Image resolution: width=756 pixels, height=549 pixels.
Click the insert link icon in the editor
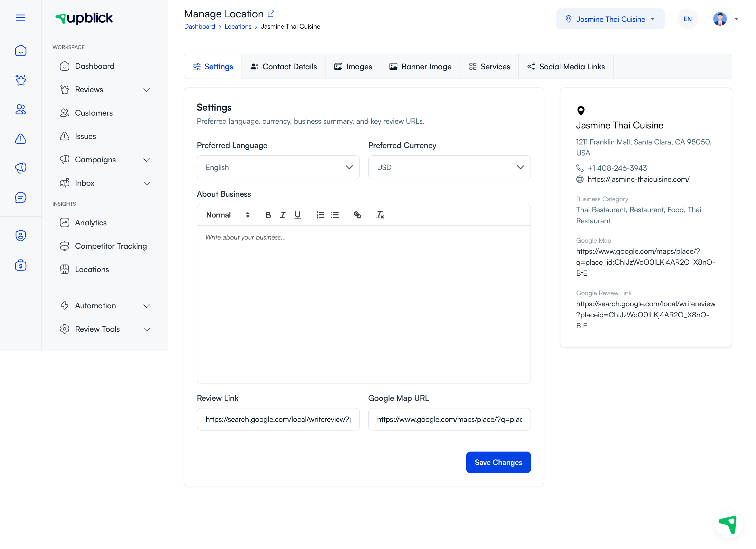[x=357, y=215]
